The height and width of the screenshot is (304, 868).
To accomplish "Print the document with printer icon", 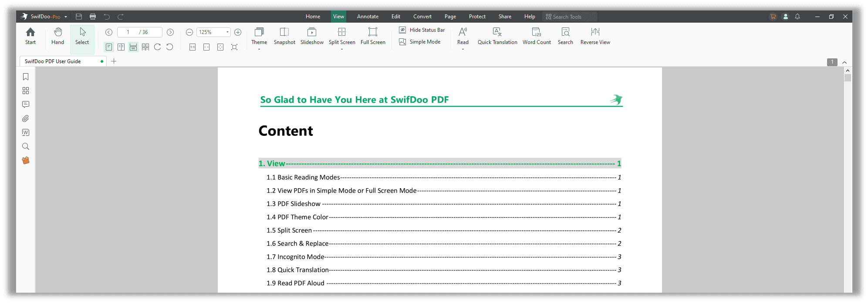I will 93,17.
